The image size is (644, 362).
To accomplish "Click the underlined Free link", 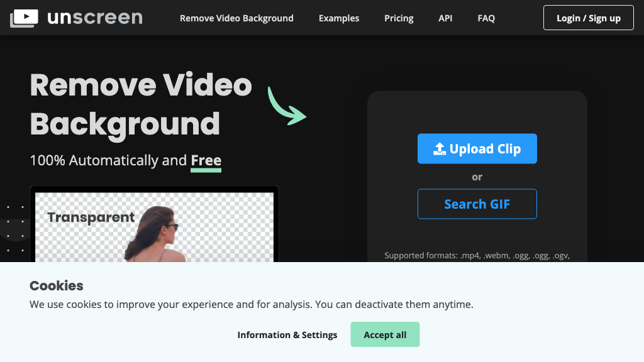I will (x=206, y=160).
